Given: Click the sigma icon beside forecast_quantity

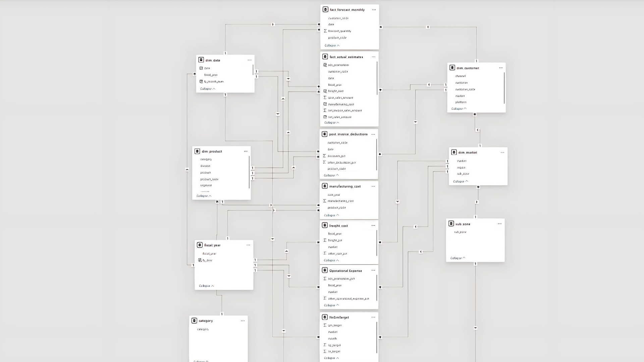Looking at the screenshot, I should pyautogui.click(x=325, y=31).
